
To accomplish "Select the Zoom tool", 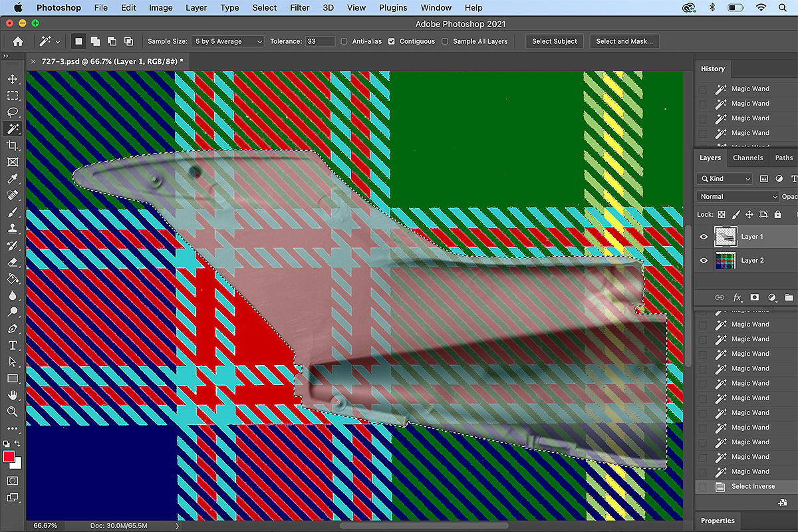I will 13,412.
